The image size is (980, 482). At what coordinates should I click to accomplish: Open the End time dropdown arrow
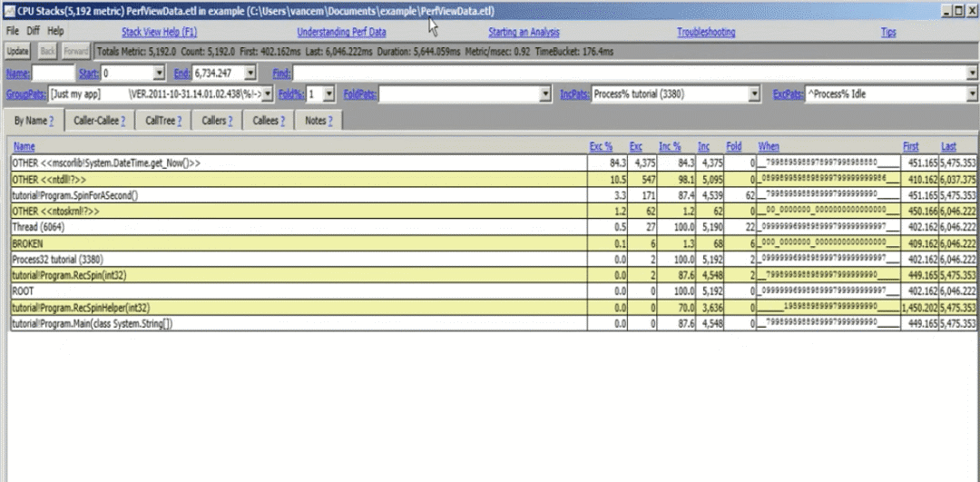[250, 74]
